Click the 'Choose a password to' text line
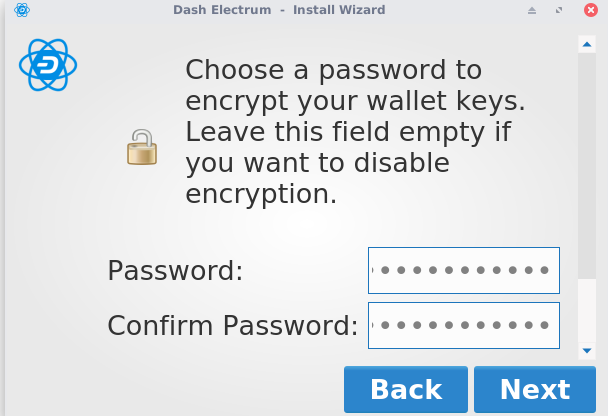 click(x=333, y=71)
